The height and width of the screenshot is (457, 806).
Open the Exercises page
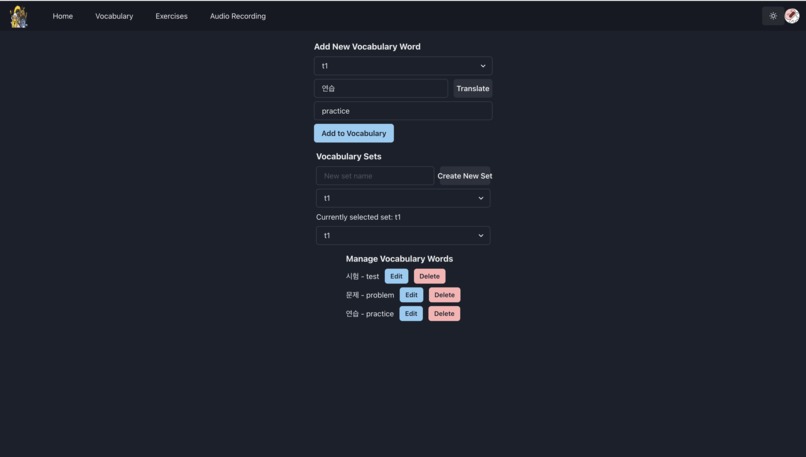tap(171, 16)
